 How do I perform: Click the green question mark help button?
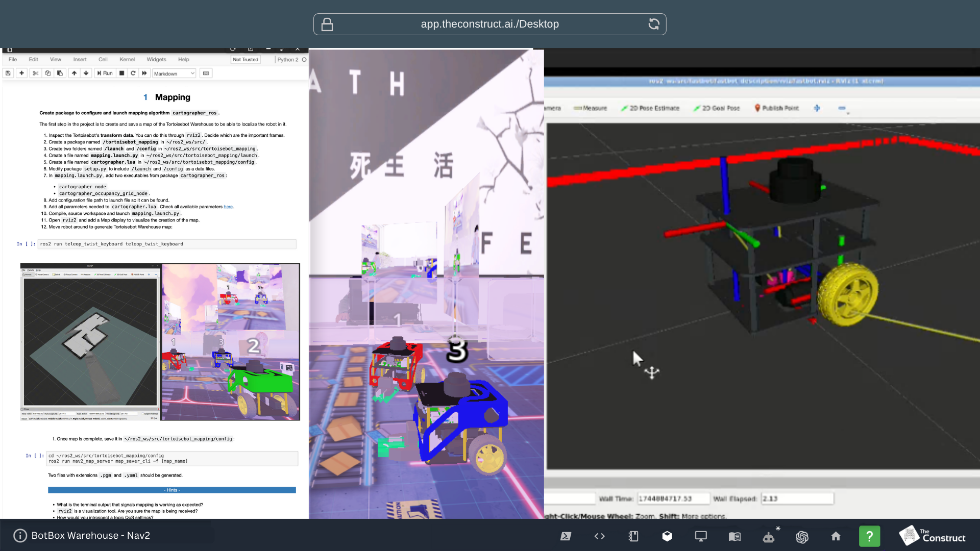tap(870, 536)
